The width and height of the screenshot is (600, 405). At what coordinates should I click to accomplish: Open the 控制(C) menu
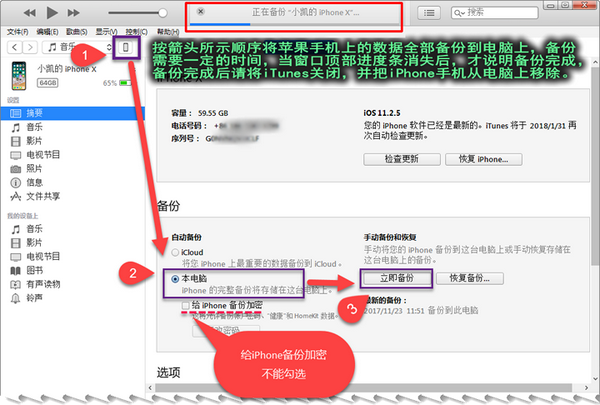coord(137,32)
